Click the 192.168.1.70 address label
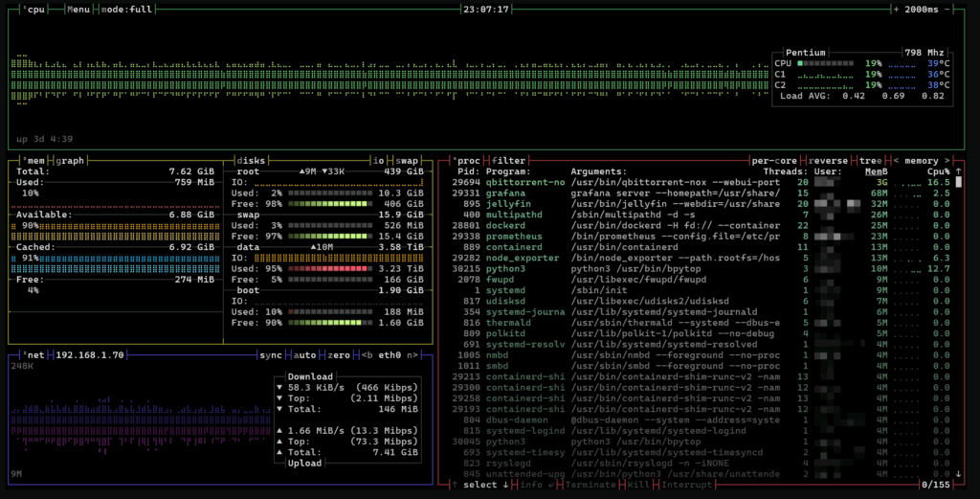The image size is (980, 499). tap(90, 355)
